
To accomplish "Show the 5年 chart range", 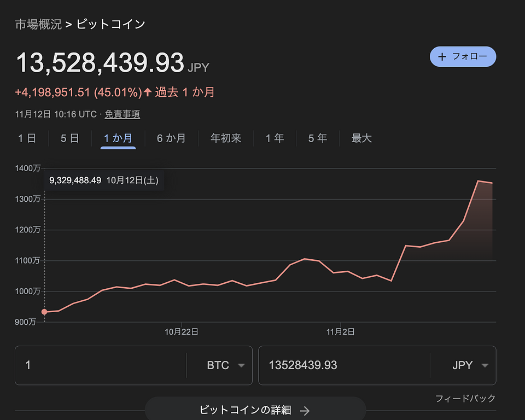I will point(317,138).
